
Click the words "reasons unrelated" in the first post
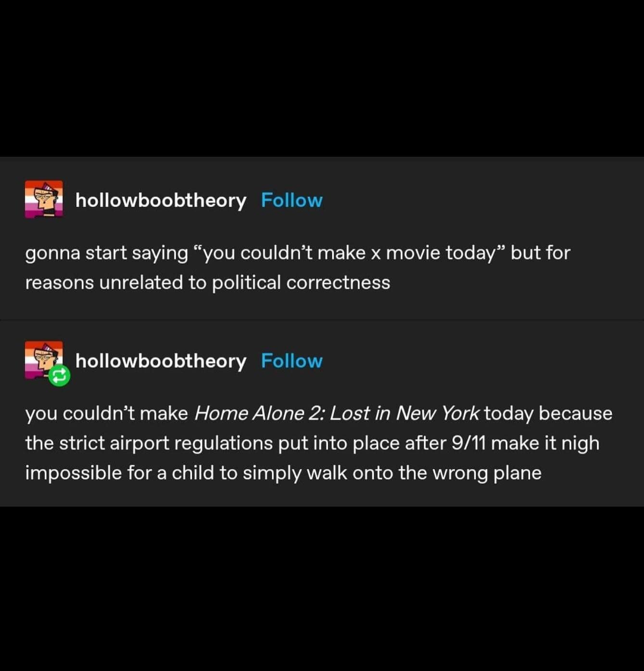coord(104,283)
